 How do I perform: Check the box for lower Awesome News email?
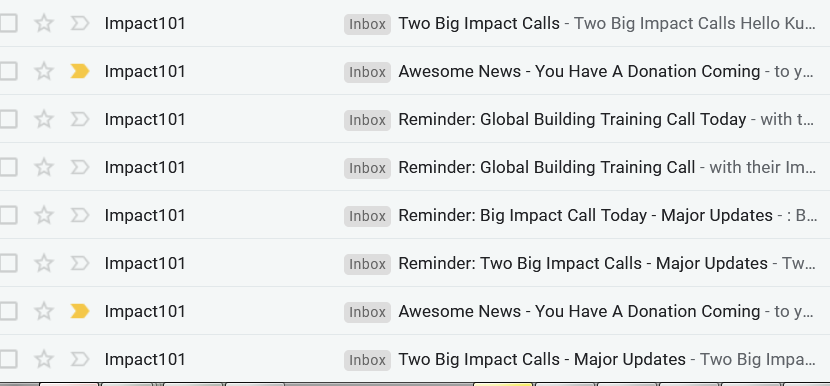(x=8, y=311)
